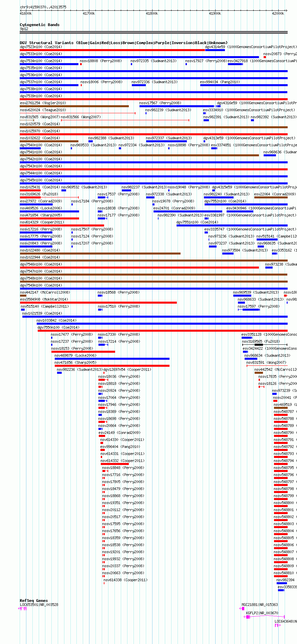This screenshot has width=297, height=644.
Task: Select variant esv996404 (Pang2010)
Action: click(x=120, y=447)
